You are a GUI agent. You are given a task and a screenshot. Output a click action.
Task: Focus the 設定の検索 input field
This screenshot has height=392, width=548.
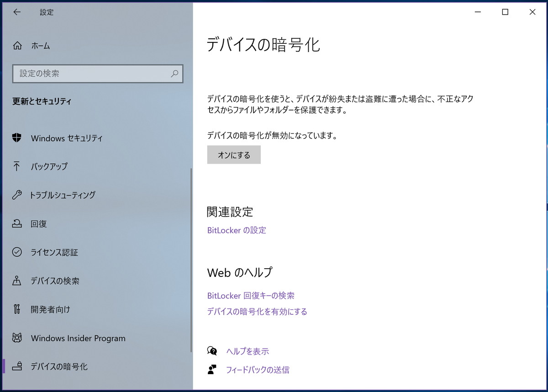pos(98,74)
